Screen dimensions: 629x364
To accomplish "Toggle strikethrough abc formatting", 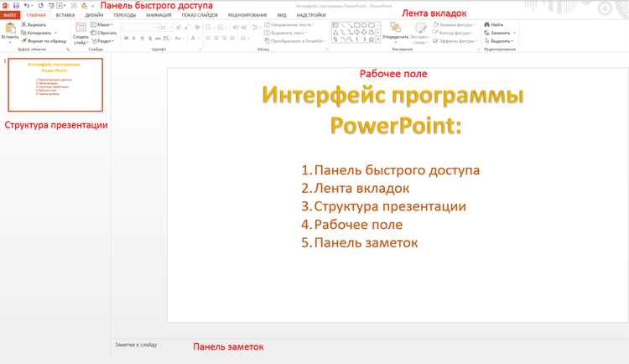I will (x=158, y=39).
